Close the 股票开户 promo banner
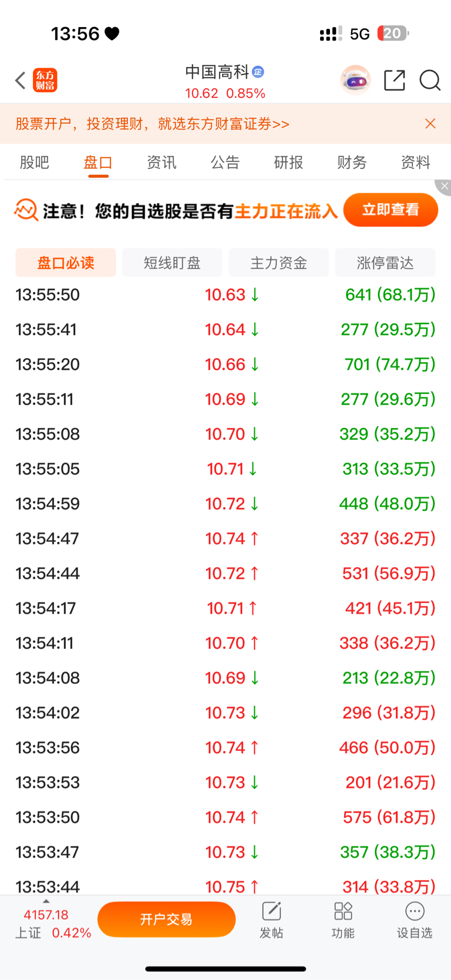Screen dimensions: 451x980 coord(430,123)
